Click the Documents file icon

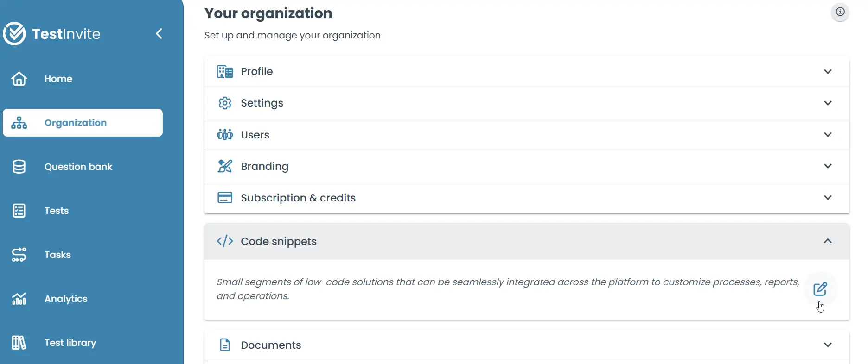pos(225,345)
